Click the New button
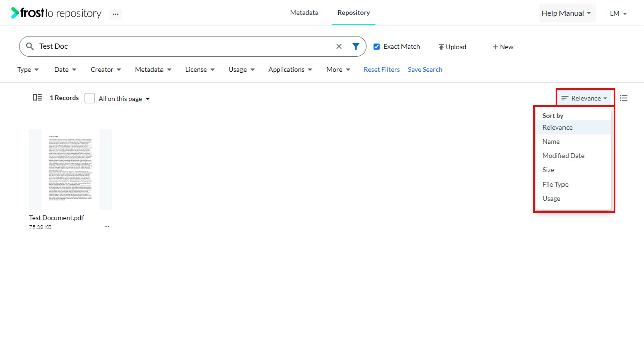 click(503, 47)
